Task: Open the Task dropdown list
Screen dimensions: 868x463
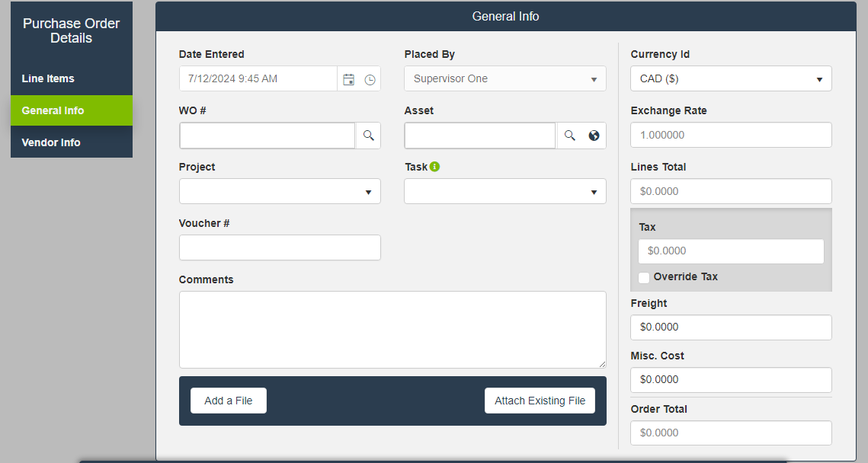Action: [x=504, y=192]
